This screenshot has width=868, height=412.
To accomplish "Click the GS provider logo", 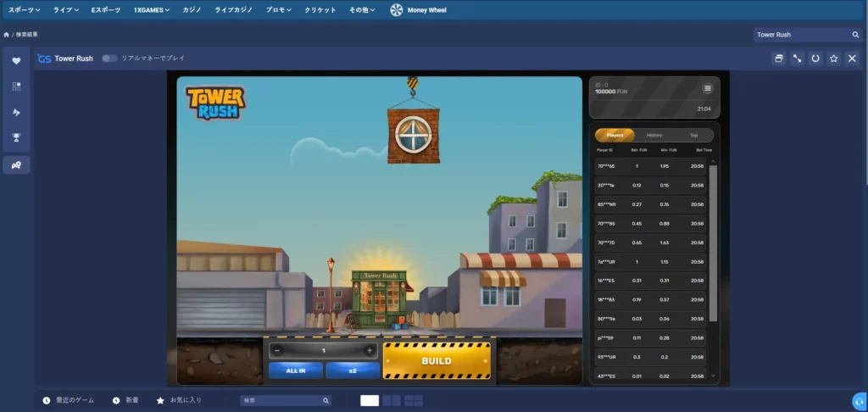I will [x=44, y=58].
